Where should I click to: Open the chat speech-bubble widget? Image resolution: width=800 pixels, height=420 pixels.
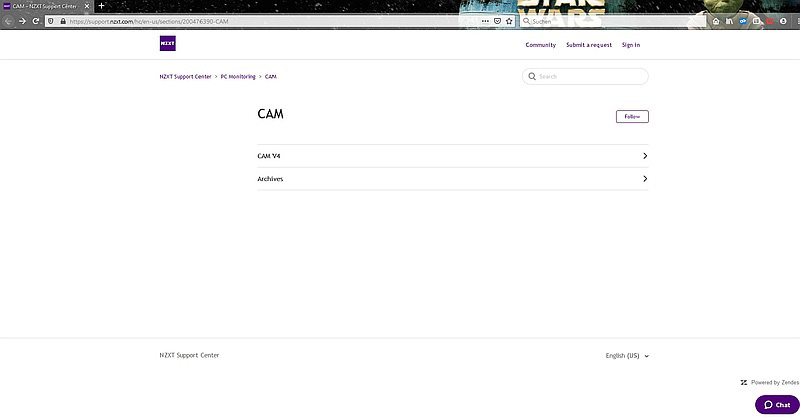[x=777, y=405]
